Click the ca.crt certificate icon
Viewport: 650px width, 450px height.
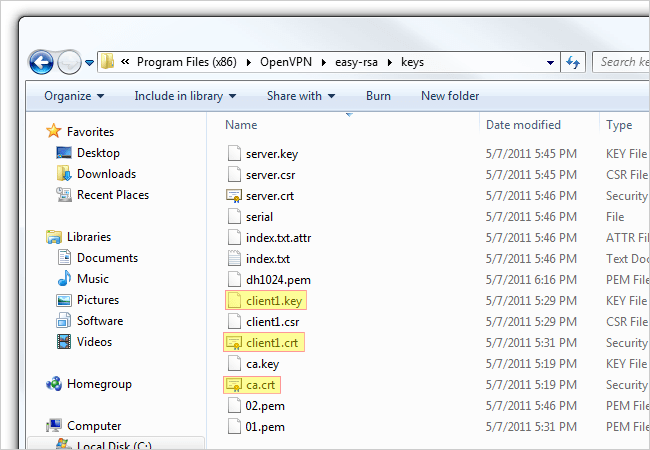point(234,385)
